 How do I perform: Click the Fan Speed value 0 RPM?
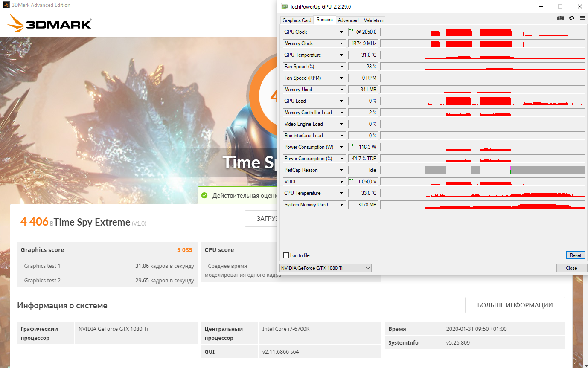click(363, 78)
